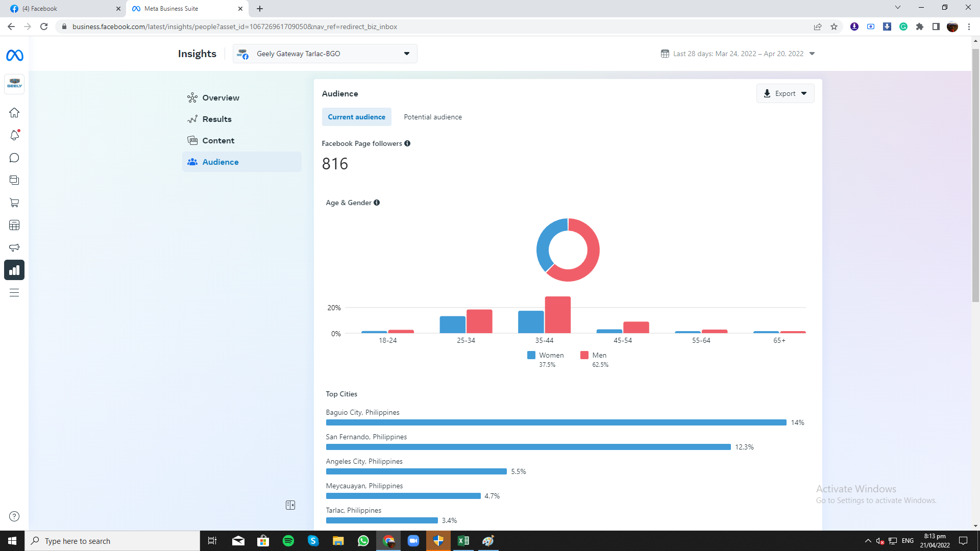Click Tarlac, Philippines city label
The height and width of the screenshot is (551, 980).
point(353,510)
